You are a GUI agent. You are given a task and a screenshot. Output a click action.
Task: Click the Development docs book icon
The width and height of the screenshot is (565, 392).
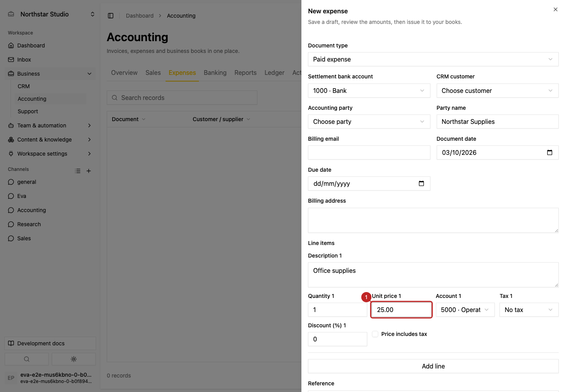[x=11, y=343]
